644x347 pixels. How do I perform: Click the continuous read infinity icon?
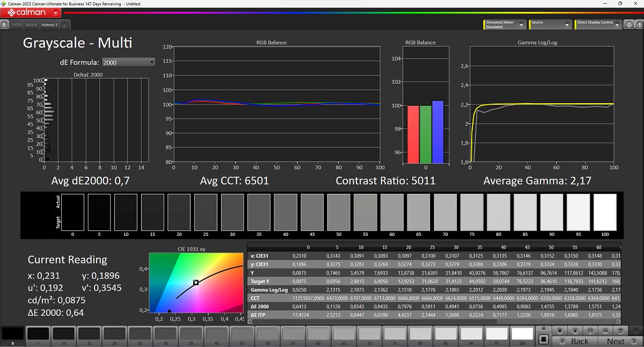(x=606, y=330)
